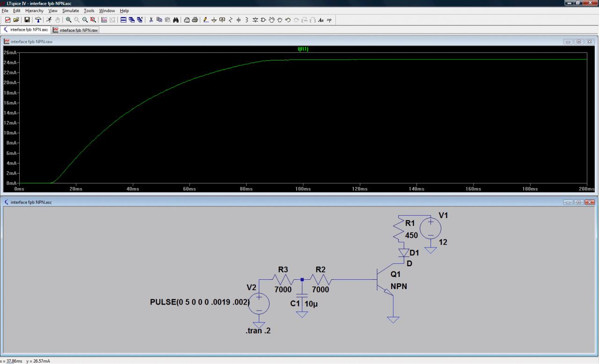Open the Edit menu
The height and width of the screenshot is (364, 599).
(17, 10)
